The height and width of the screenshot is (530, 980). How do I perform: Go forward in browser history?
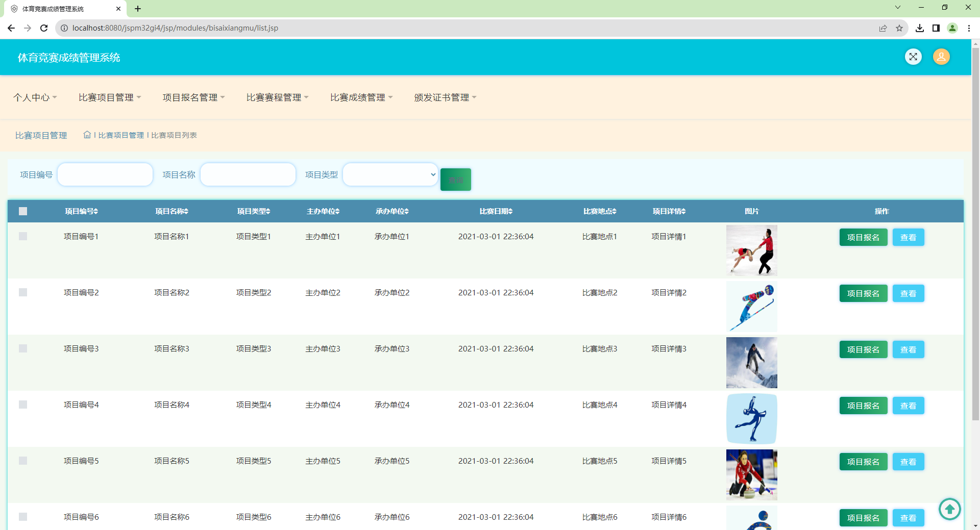[28, 28]
